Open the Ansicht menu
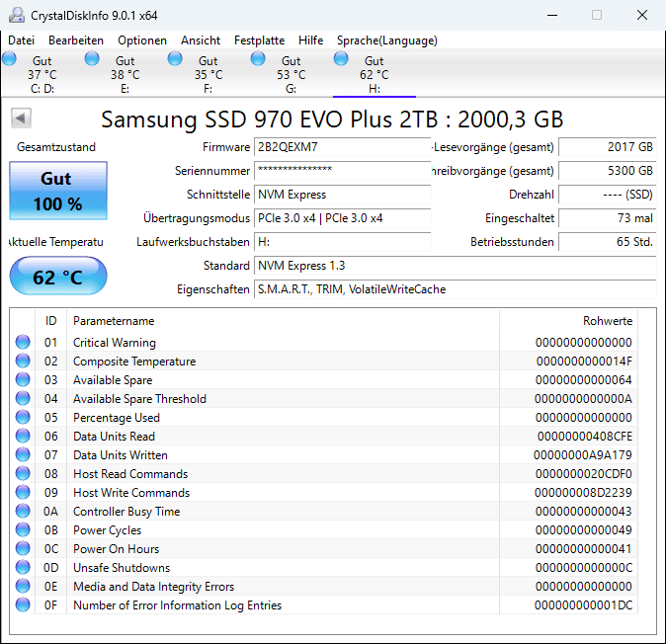 [201, 40]
